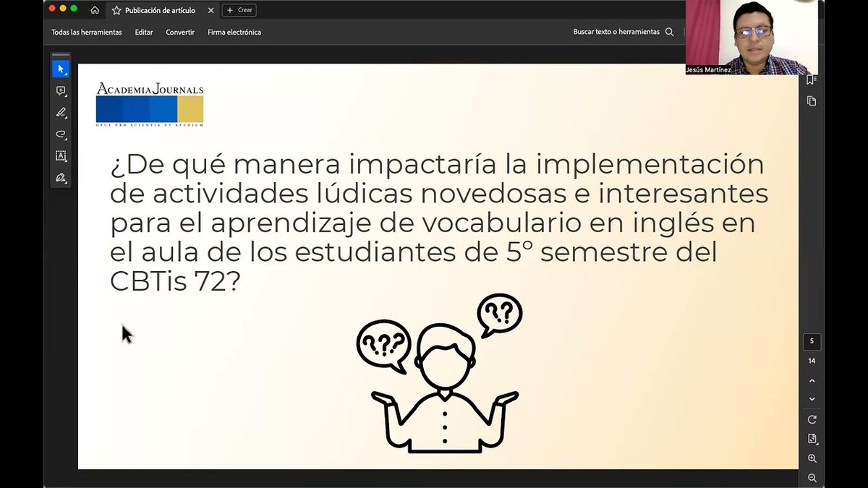Select the arrow selection tool
868x488 pixels.
pos(61,69)
